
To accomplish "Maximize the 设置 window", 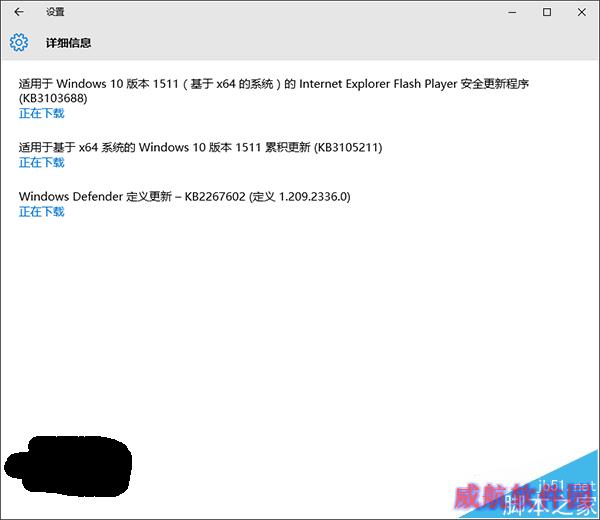I will [x=547, y=12].
